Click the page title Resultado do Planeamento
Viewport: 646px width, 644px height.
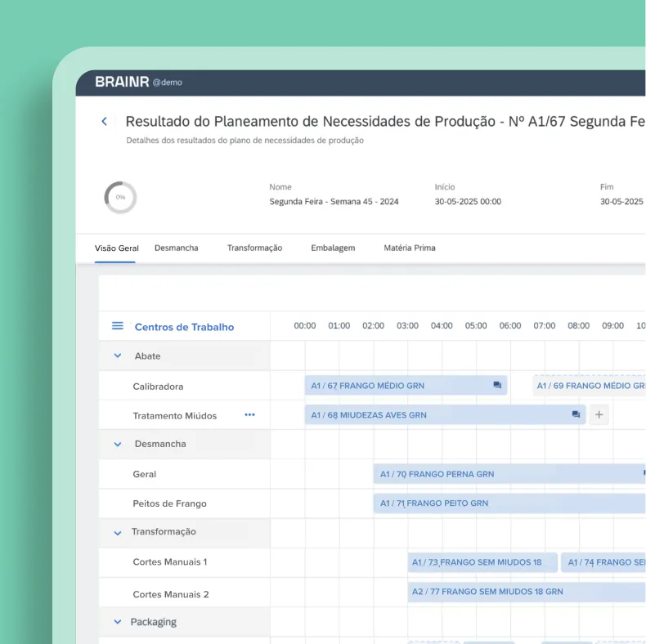click(x=386, y=122)
